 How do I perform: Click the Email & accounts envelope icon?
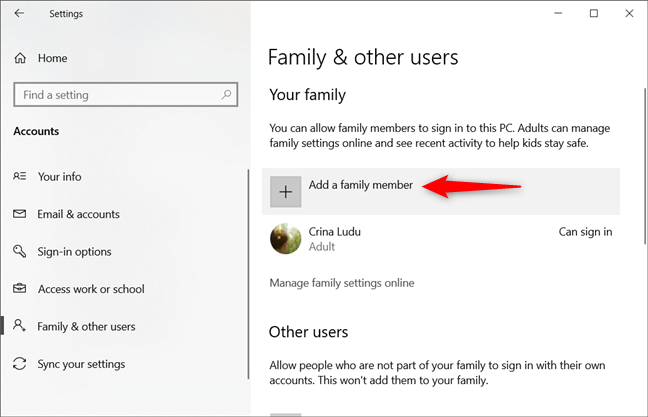(x=20, y=214)
